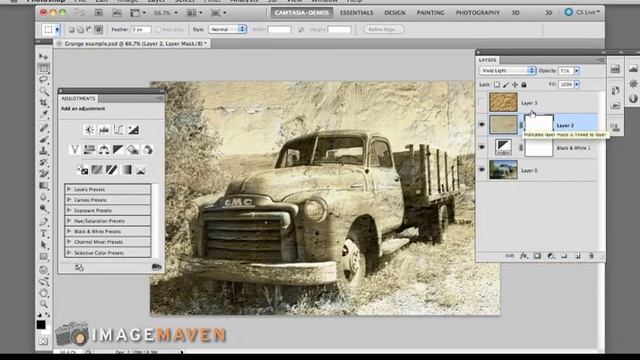Add a Threshold adjustment
640x360 pixels.
tap(111, 170)
